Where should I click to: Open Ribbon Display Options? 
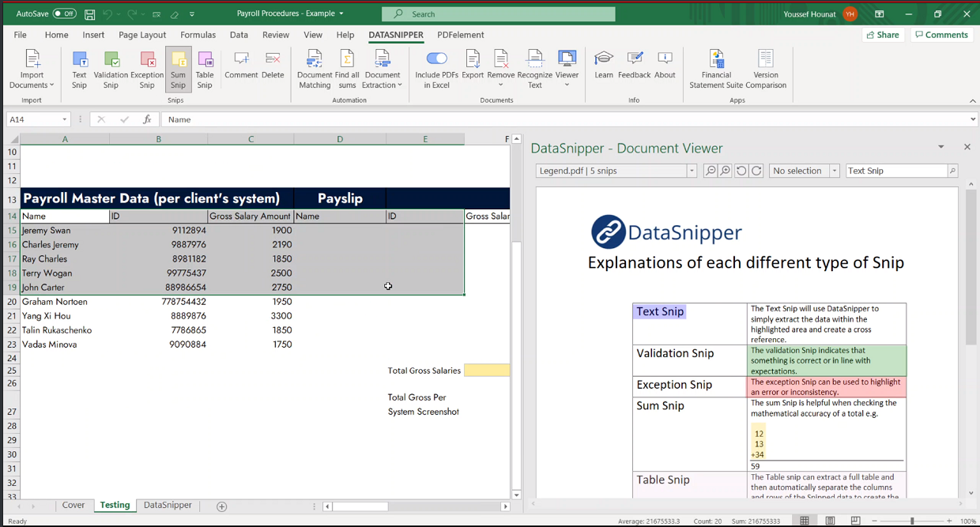pyautogui.click(x=880, y=14)
